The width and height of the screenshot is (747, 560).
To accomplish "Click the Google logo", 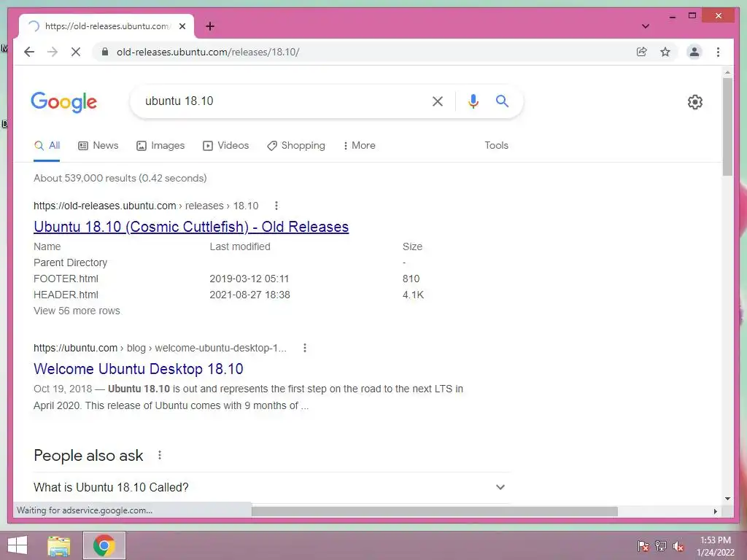I will coord(64,102).
